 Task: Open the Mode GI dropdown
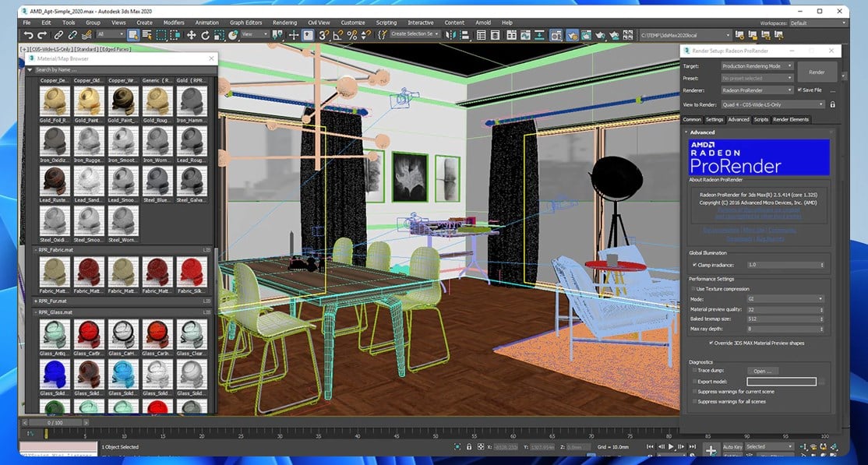click(x=785, y=299)
